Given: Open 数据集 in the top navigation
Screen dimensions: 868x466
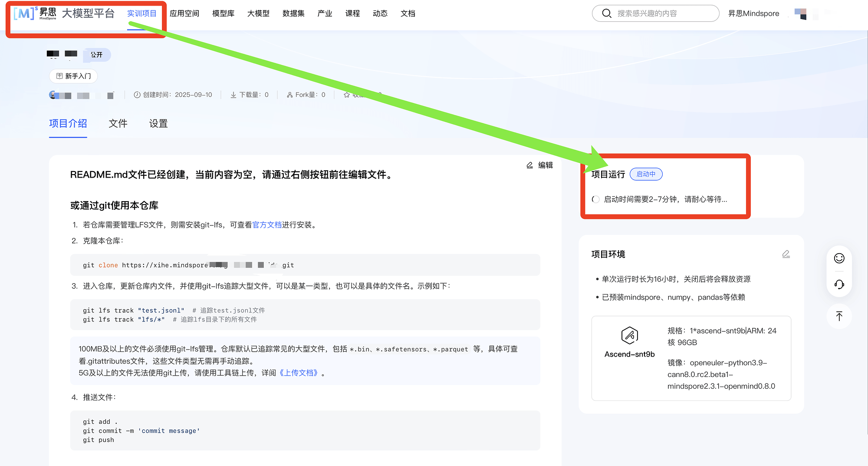Looking at the screenshot, I should [293, 13].
